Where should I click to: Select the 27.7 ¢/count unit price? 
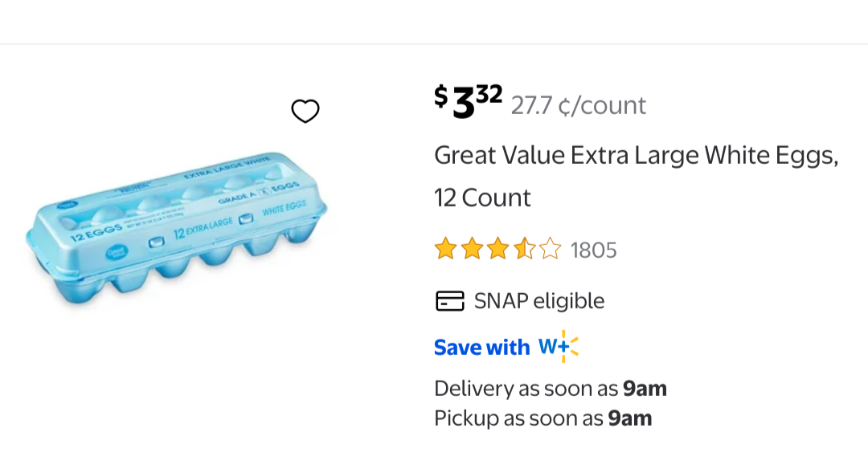[x=579, y=105]
